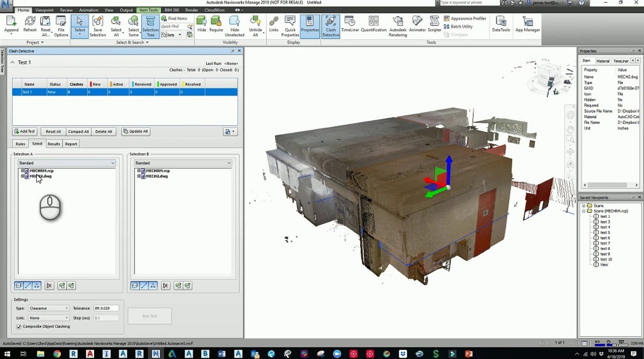The image size is (644, 359).
Task: Expand MECH2.dwg in Selection B tree
Action: coord(139,176)
